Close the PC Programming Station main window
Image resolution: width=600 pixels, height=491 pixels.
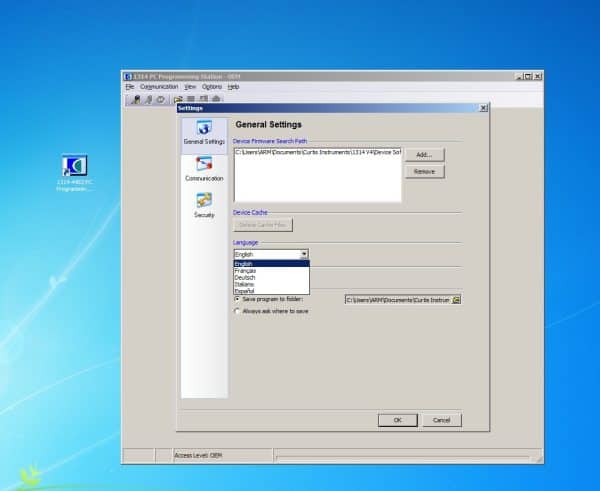tap(538, 77)
